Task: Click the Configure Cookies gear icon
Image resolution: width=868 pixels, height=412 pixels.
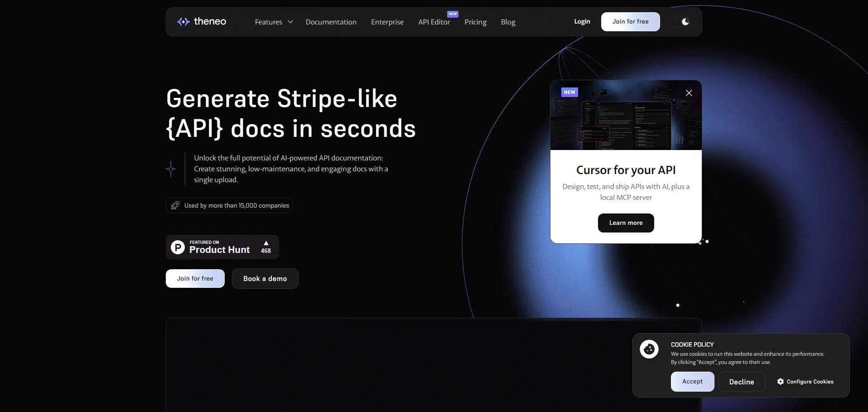Action: click(x=780, y=382)
